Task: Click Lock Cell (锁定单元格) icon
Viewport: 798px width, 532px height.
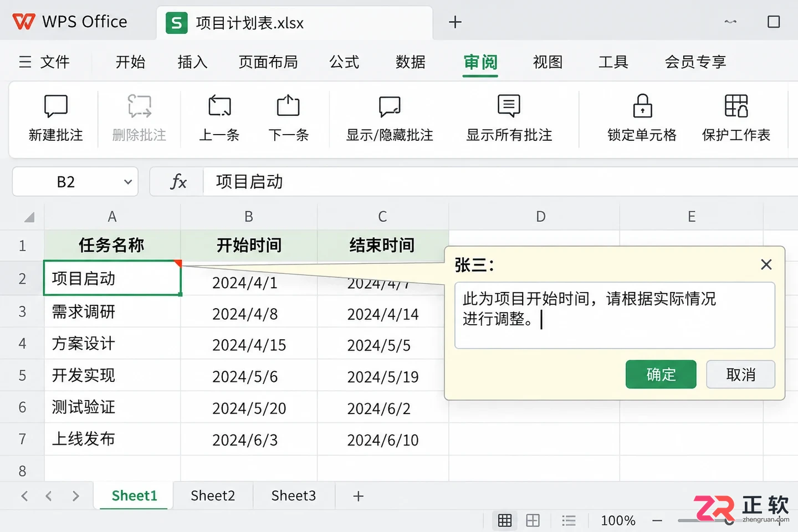Action: [x=642, y=106]
